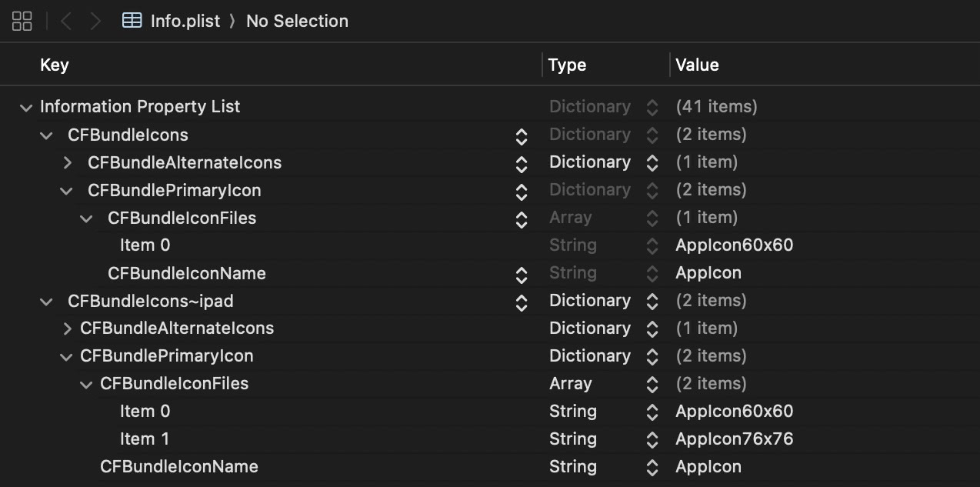980x487 pixels.
Task: Collapse the CFBundleIcons dictionary row
Action: click(x=47, y=135)
